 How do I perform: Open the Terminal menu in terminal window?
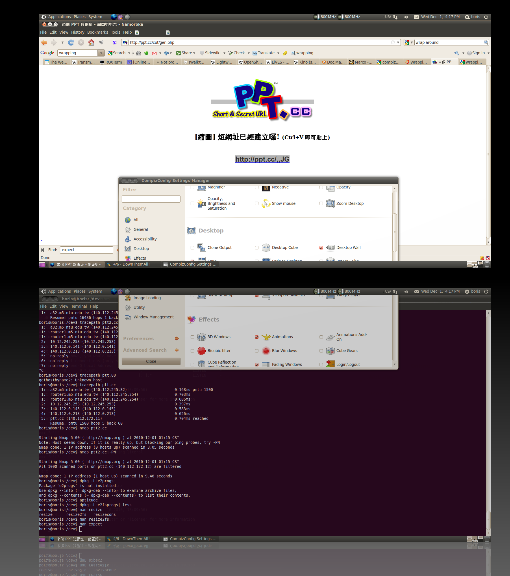coord(78,306)
